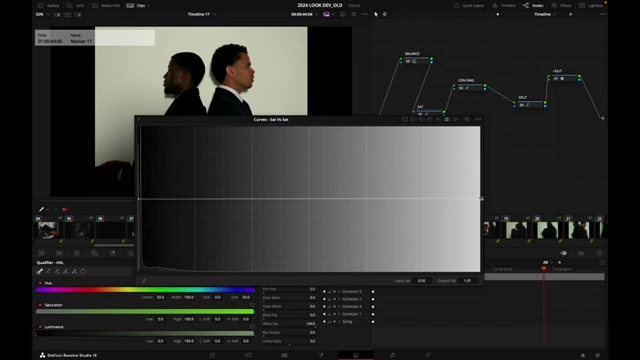Toggle the Luminance qualifier enable dot

point(40,327)
